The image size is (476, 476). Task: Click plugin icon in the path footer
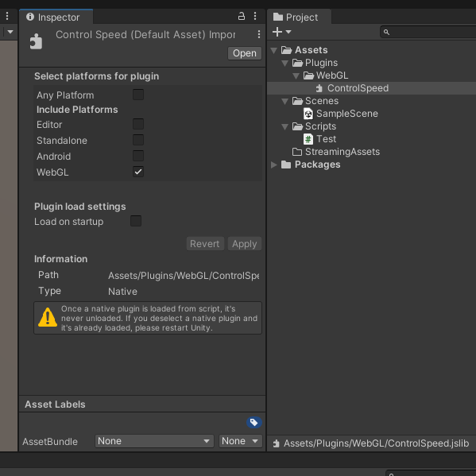pos(276,443)
